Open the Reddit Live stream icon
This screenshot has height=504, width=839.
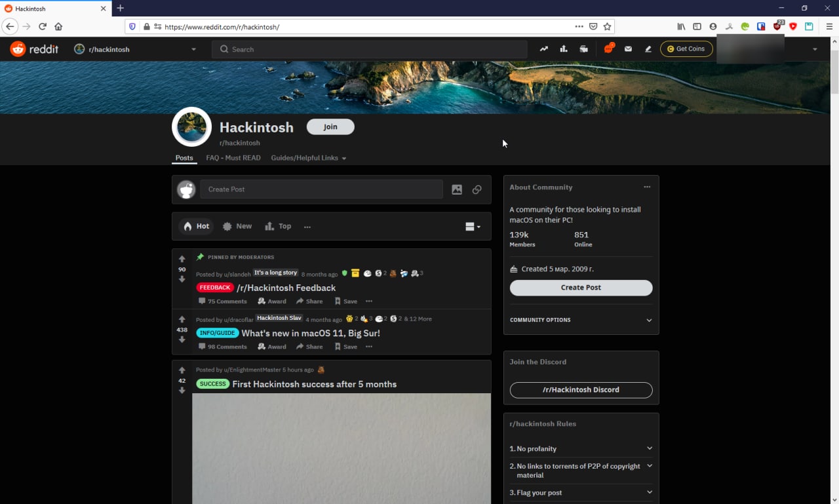pos(583,49)
